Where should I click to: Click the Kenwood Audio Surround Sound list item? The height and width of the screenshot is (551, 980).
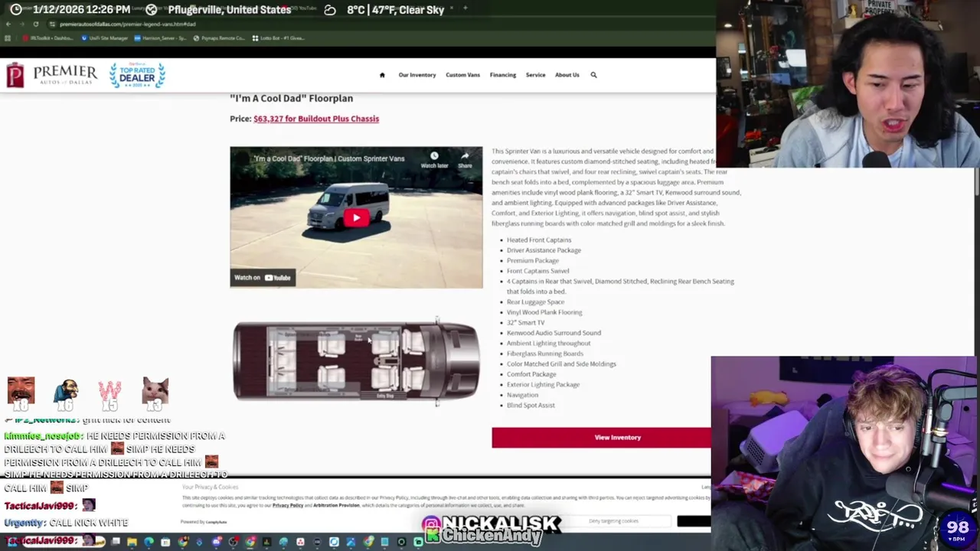coord(554,333)
